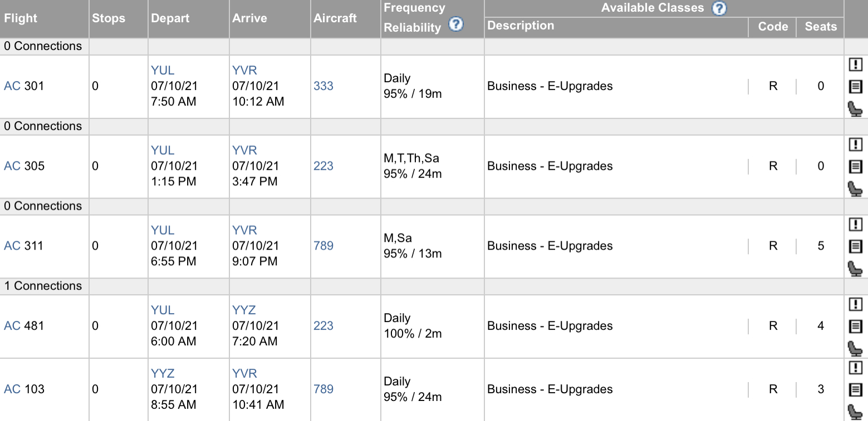The image size is (868, 421).
Task: Click the YYZ arrival airport link
Action: coord(244,310)
